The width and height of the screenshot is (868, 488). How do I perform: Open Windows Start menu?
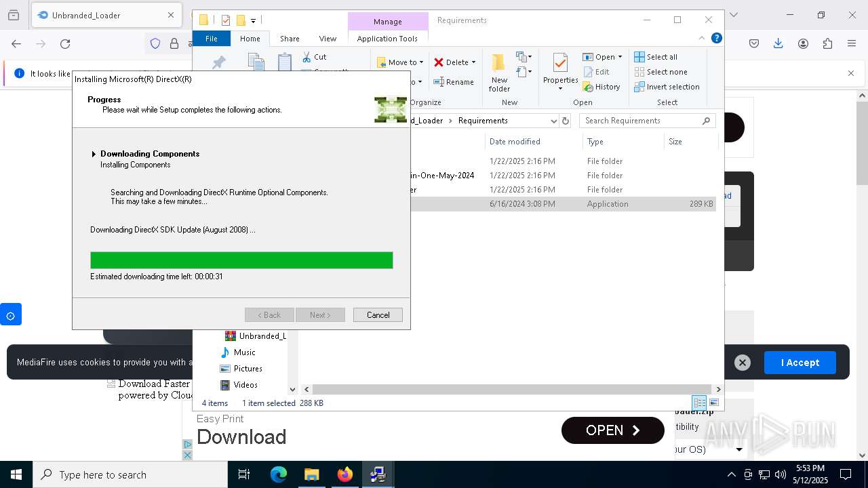[x=16, y=474]
